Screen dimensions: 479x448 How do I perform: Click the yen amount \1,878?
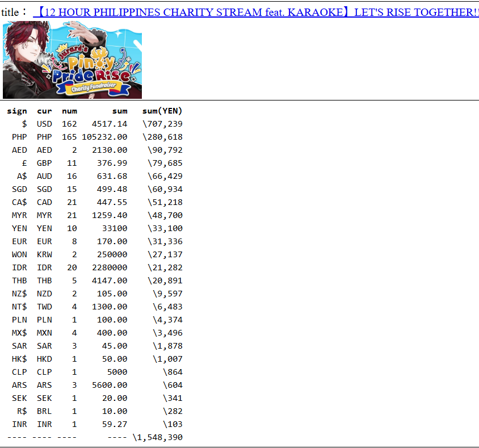[167, 346]
